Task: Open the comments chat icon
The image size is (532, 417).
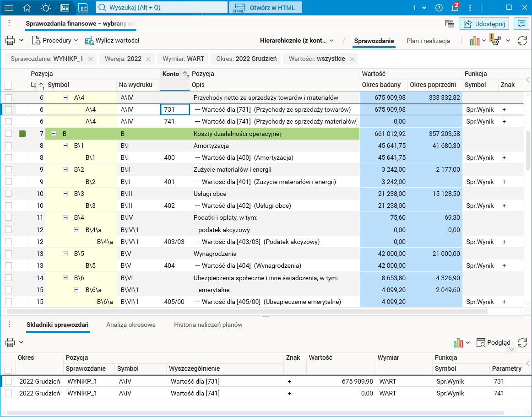Action: 521,23
